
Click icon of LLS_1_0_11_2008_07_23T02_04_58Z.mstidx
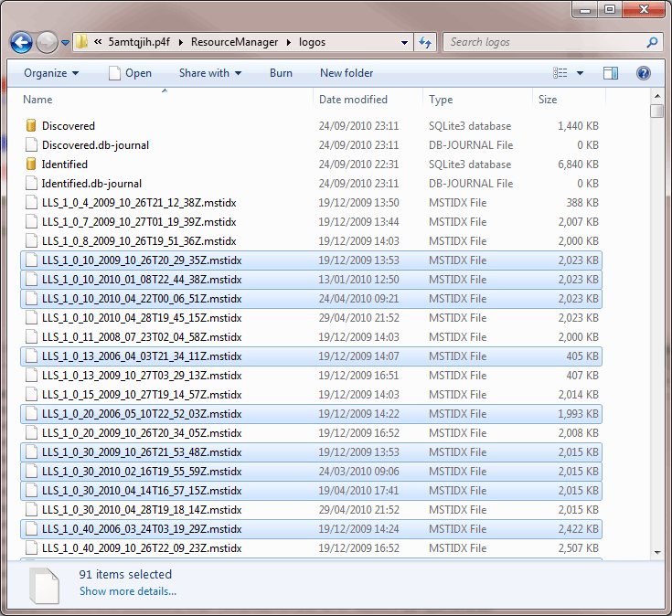(31, 337)
